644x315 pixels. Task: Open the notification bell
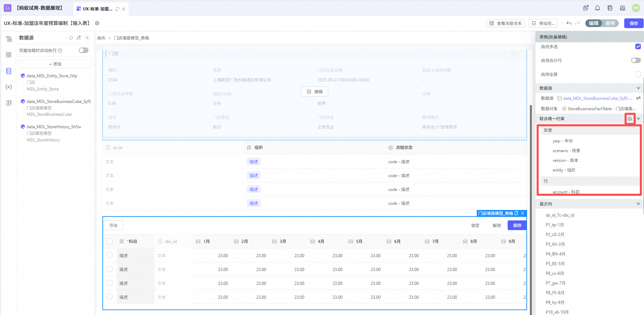pos(598,8)
